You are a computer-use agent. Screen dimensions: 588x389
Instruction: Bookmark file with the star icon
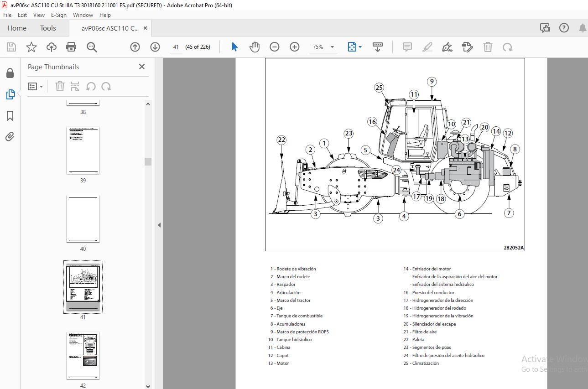tap(31, 47)
